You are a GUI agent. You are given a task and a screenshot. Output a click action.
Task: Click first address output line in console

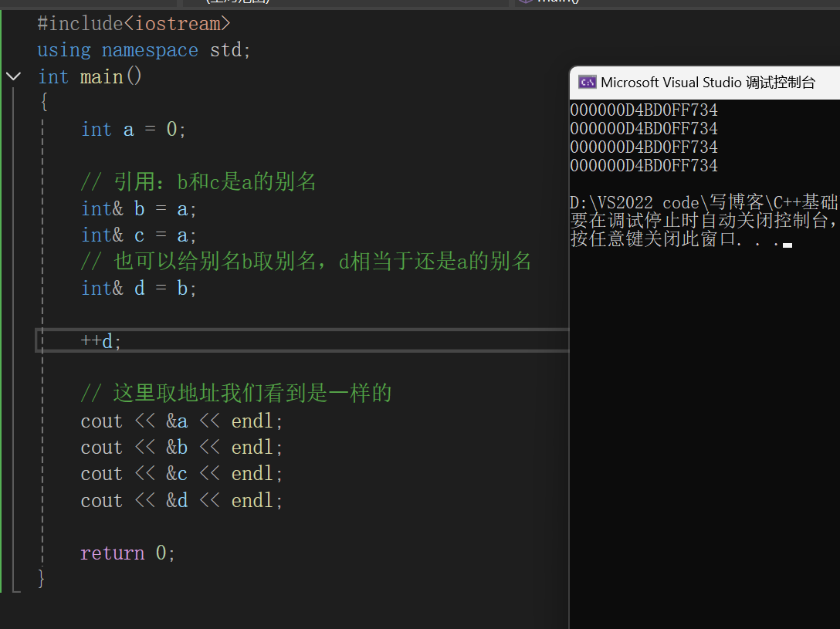(x=644, y=110)
